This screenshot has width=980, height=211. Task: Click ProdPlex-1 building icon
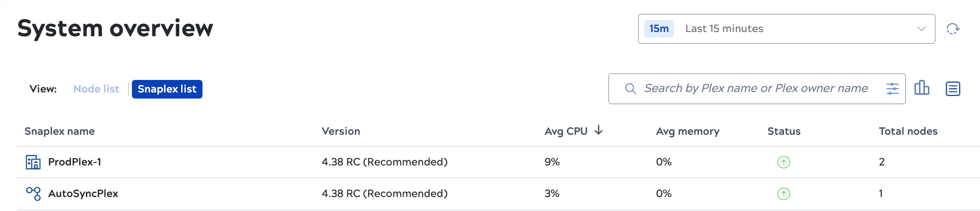pyautogui.click(x=33, y=162)
